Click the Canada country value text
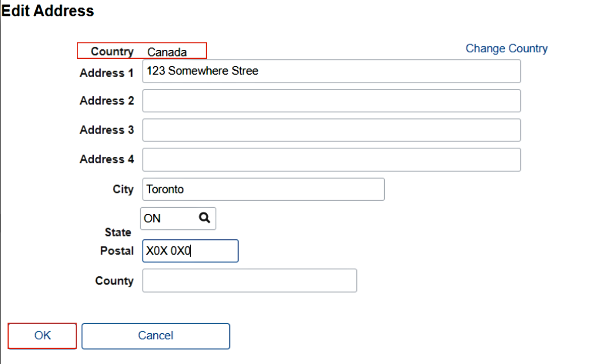 click(167, 52)
